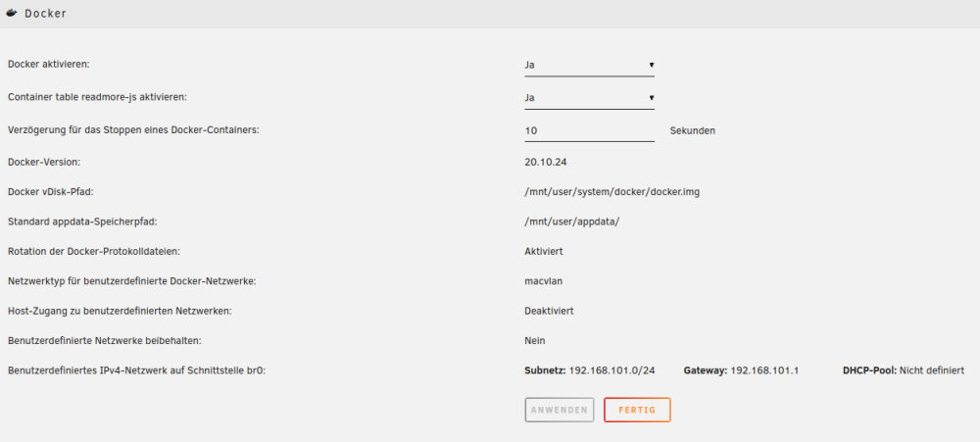Click the 'Sekunden' unit label
Viewport: 980px width, 442px height.
click(x=693, y=130)
